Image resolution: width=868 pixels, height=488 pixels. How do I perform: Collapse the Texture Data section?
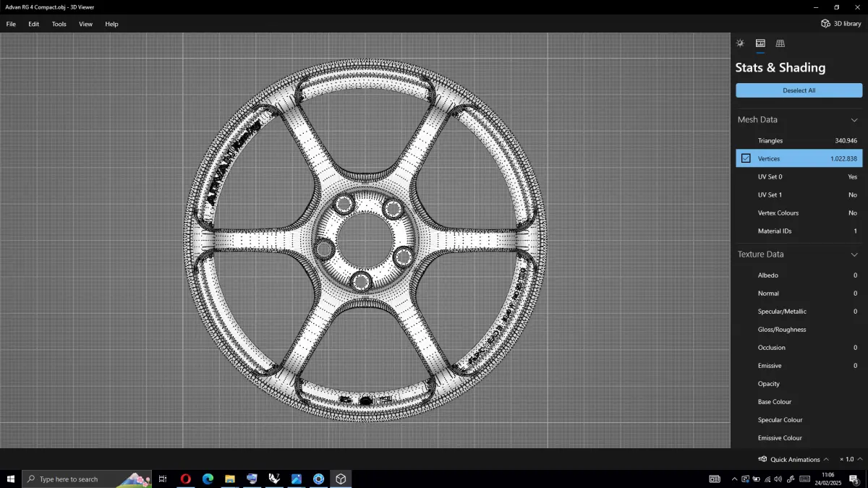point(854,254)
